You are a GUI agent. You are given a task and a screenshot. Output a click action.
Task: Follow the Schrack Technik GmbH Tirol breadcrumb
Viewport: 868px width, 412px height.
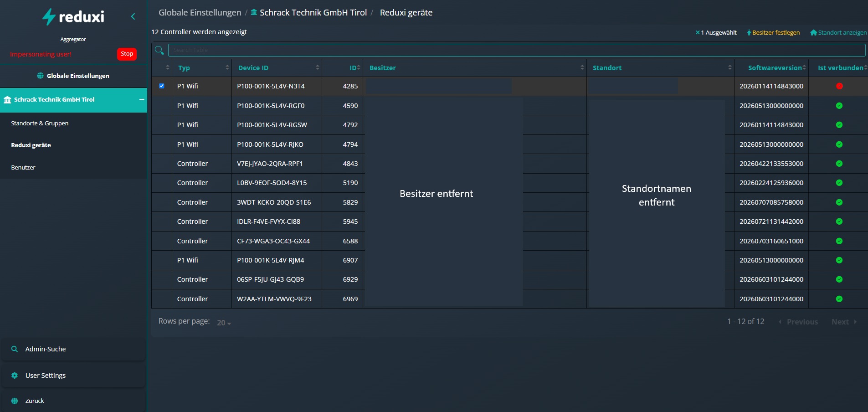coord(309,13)
